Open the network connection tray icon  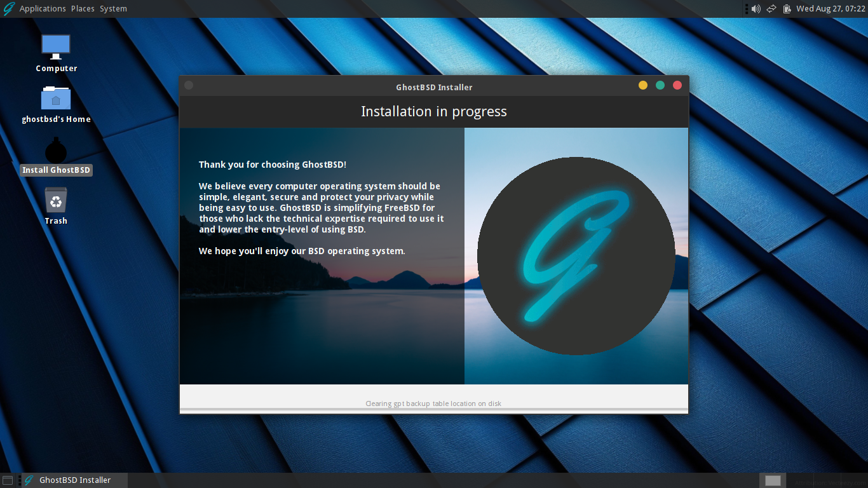click(x=771, y=9)
